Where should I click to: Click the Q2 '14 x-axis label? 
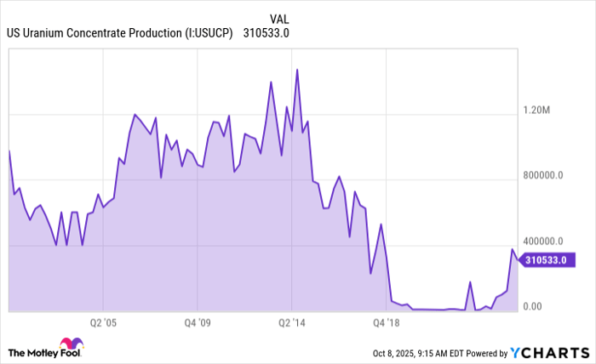coord(292,323)
